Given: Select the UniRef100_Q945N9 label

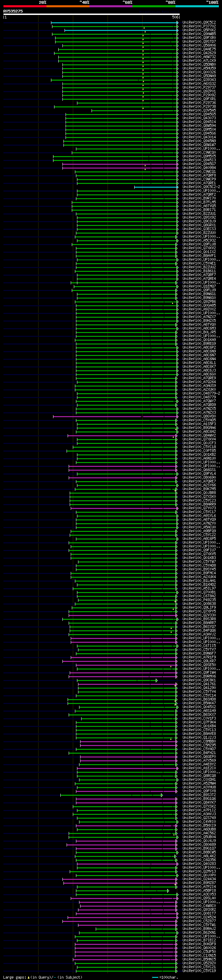Looking at the screenshot, I should pyautogui.click(x=199, y=141).
